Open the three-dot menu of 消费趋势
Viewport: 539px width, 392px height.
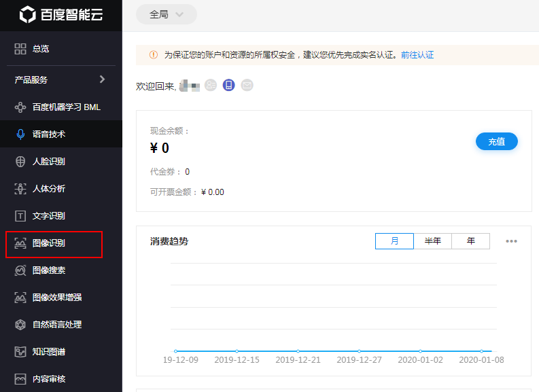tap(511, 241)
